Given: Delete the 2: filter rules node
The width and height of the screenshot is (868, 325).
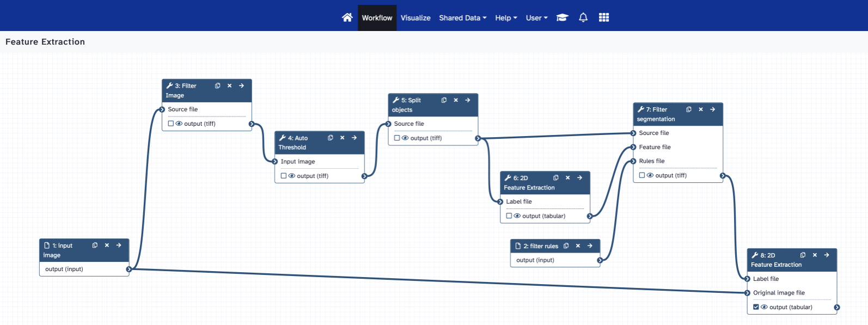Looking at the screenshot, I should pyautogui.click(x=578, y=246).
